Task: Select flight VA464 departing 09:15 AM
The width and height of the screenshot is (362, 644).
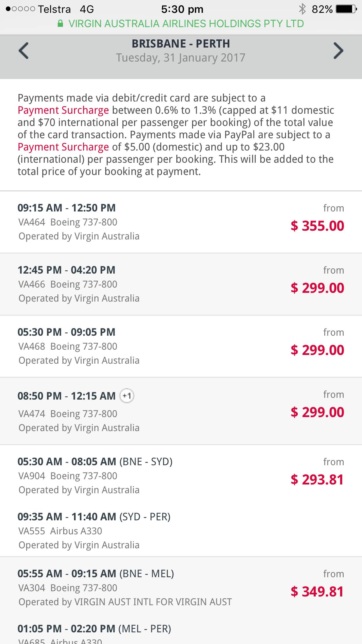Action: pos(79,222)
